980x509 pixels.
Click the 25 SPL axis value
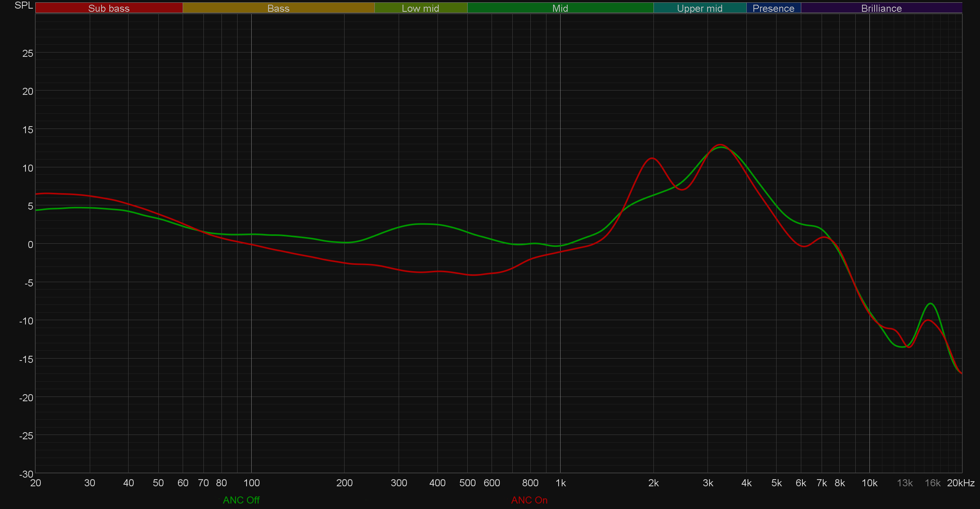point(28,53)
